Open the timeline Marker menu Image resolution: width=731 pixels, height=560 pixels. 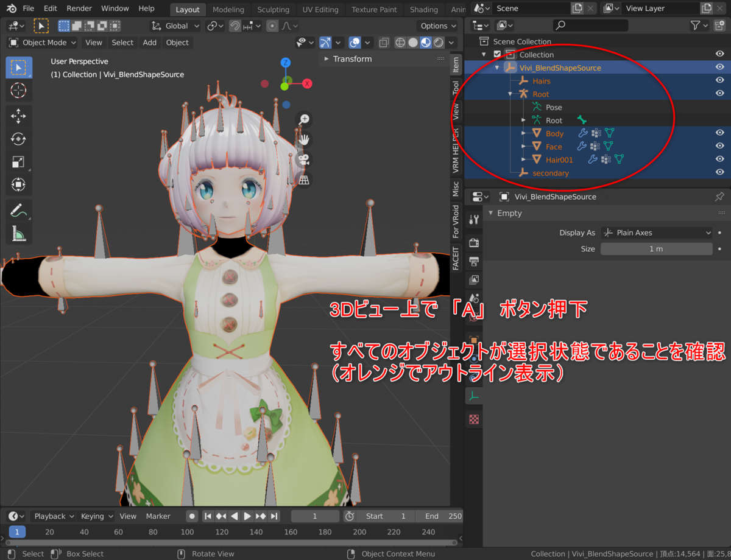[158, 516]
